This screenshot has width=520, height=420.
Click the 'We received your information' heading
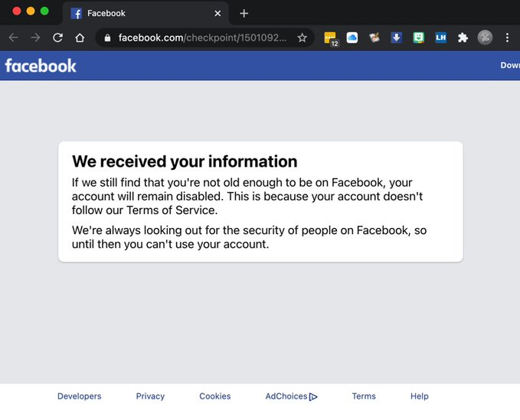coord(185,161)
